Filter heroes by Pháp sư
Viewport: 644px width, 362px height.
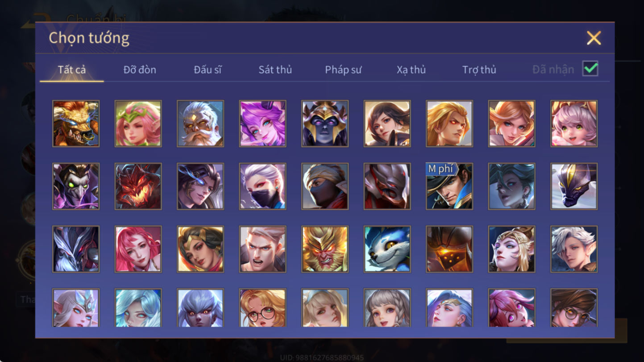[x=343, y=70]
